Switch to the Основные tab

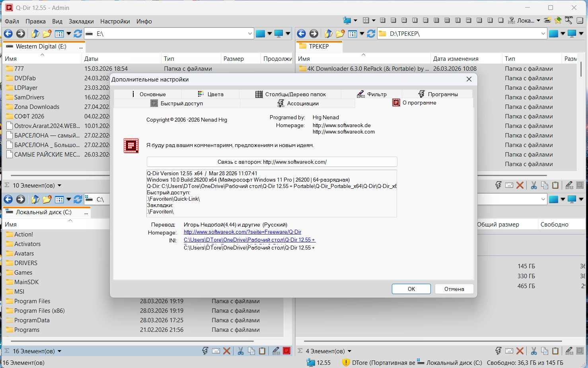(x=148, y=94)
